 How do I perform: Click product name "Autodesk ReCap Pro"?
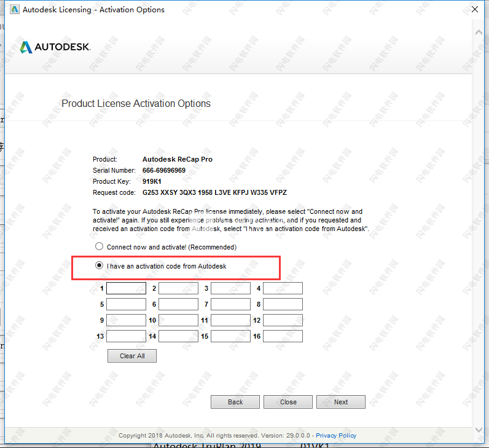[x=178, y=159]
